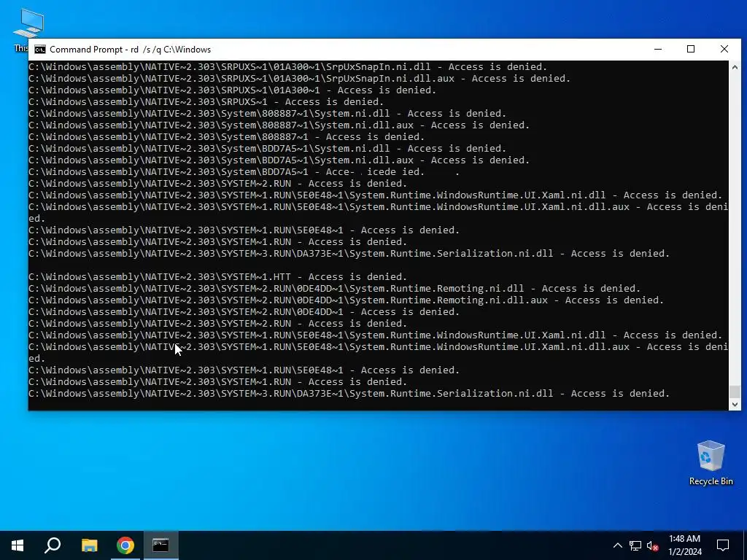The width and height of the screenshot is (747, 560).
Task: Click line 'SYSTEM~1.HTT - Access is denied'
Action: click(217, 276)
